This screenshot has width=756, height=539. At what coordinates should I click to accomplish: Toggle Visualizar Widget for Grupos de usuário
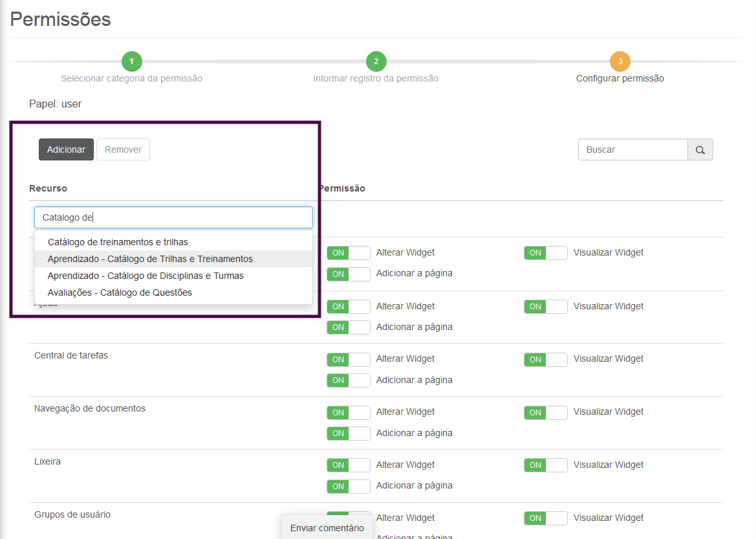point(546,518)
